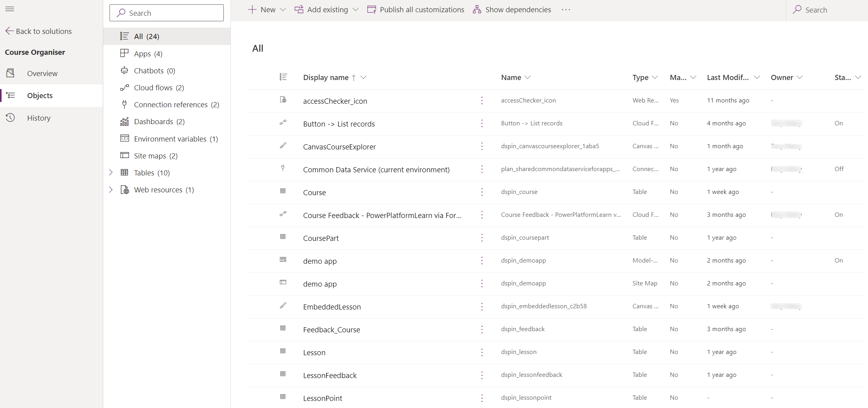The height and width of the screenshot is (408, 868).
Task: Select the Objects section in sidebar
Action: tap(39, 95)
